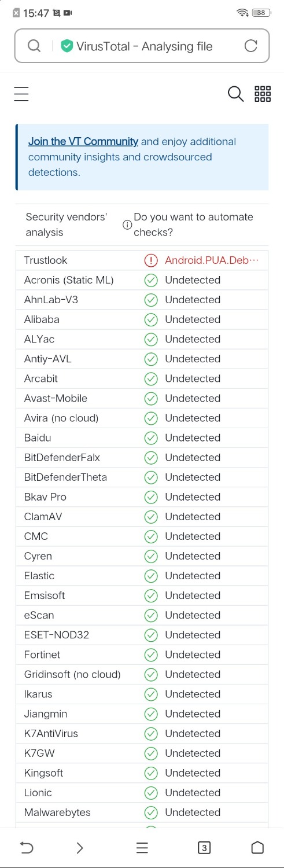Tap the info icon beside Security vendors' analysis
Image resolution: width=284 pixels, height=868 pixels.
pyautogui.click(x=127, y=225)
